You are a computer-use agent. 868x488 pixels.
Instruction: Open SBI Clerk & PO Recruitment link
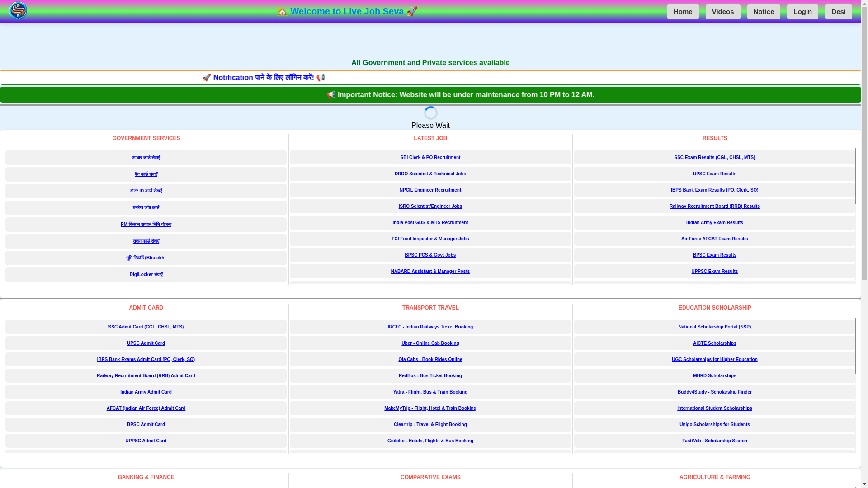430,158
